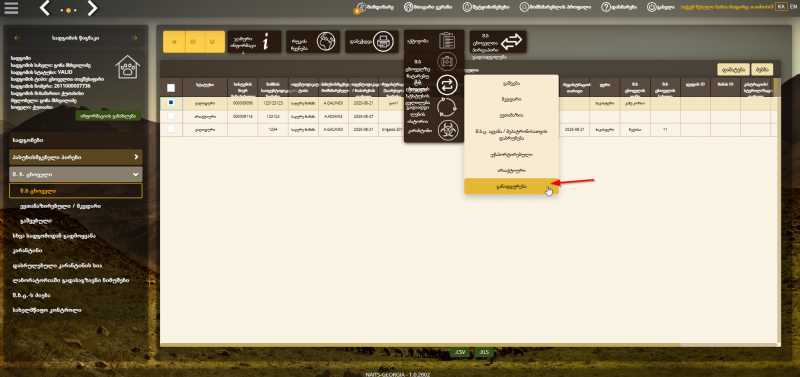Open notifications (შეტყობინებები) in the top bar
The width and height of the screenshot is (800, 377).
(x=467, y=7)
